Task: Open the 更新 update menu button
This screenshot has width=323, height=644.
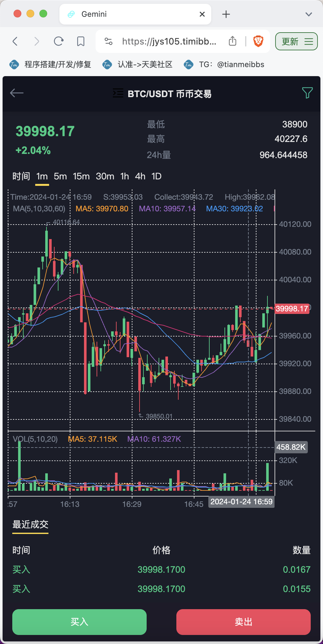Action: pyautogui.click(x=297, y=41)
